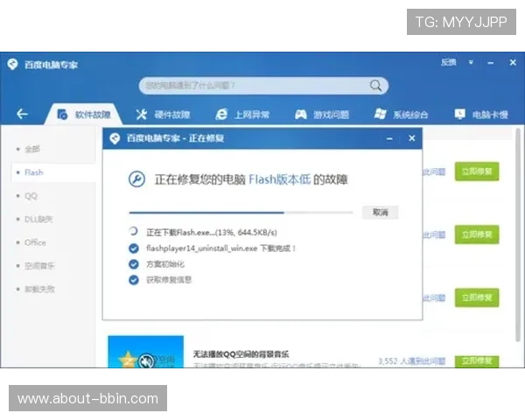This screenshot has height=420, width=525.
Task: Focus the problem search input field
Action: [263, 86]
